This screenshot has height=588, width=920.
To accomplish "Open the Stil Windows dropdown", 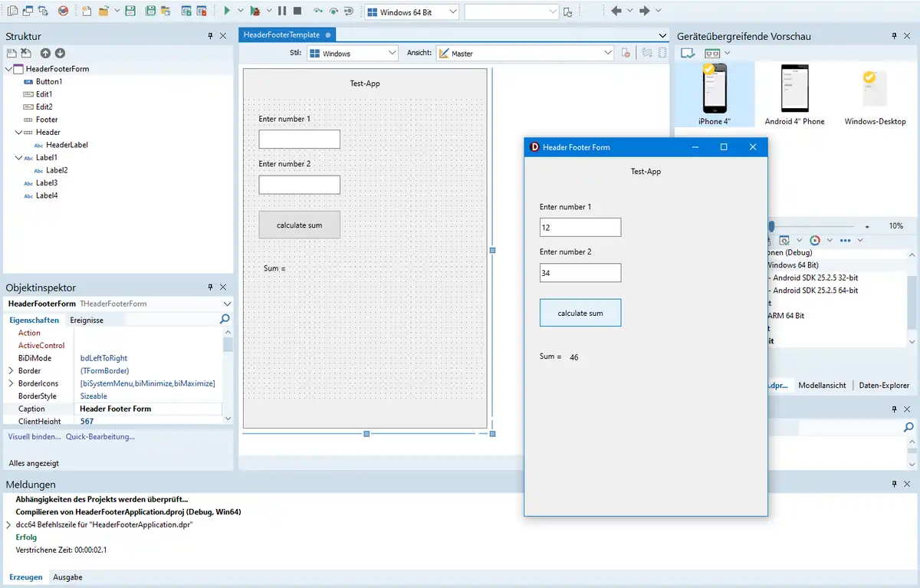I will (393, 53).
